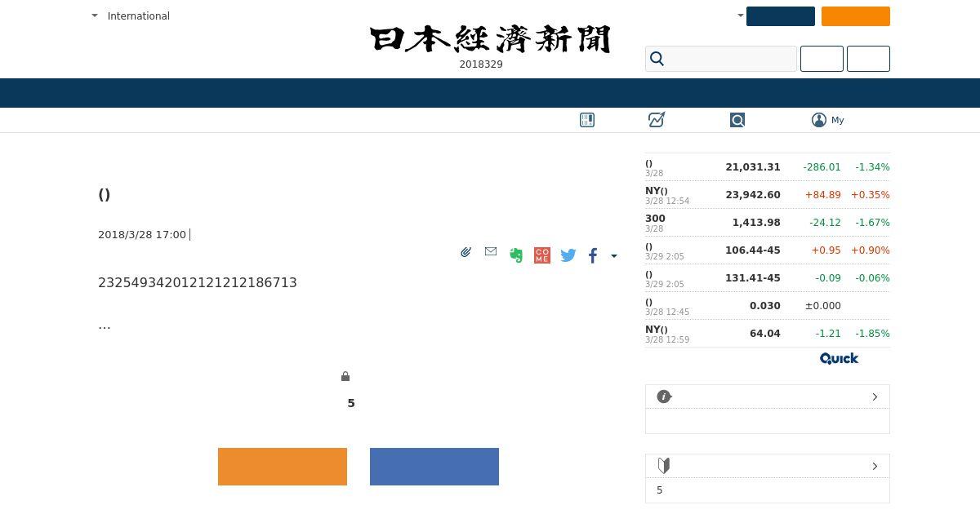Image resolution: width=980 pixels, height=514 pixels.
Task: Click the paperclip save icon
Action: (x=465, y=253)
